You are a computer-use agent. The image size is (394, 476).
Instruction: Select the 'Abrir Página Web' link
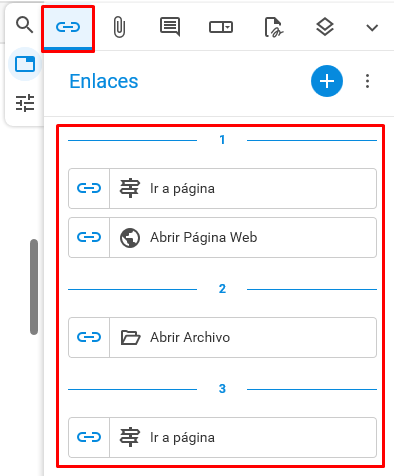[x=222, y=237]
